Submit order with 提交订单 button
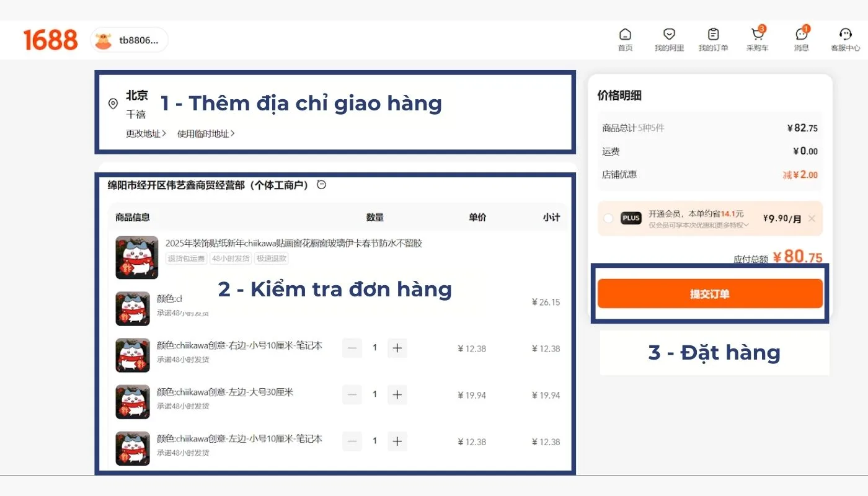 coord(710,294)
